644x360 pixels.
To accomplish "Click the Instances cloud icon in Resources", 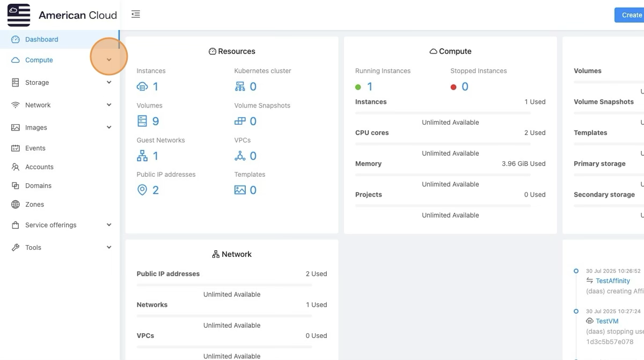I will 142,87.
